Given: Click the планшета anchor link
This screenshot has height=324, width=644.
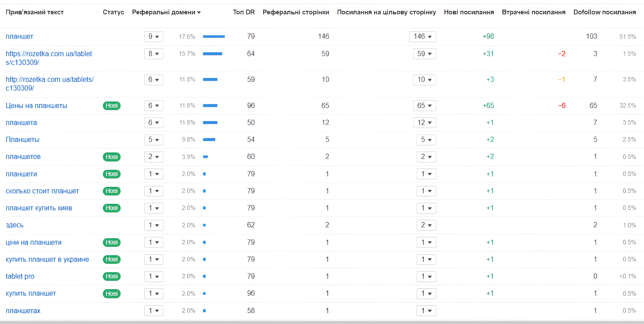Looking at the screenshot, I should [x=21, y=123].
